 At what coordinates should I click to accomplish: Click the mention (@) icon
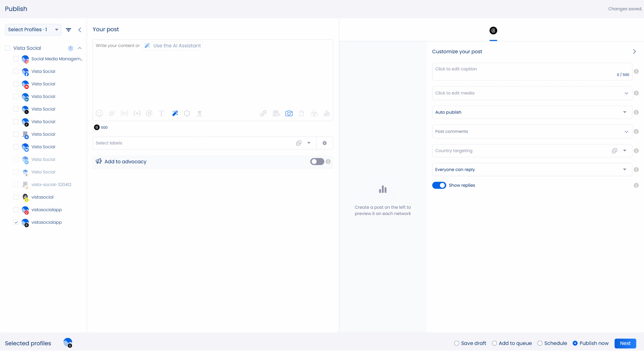click(x=149, y=113)
